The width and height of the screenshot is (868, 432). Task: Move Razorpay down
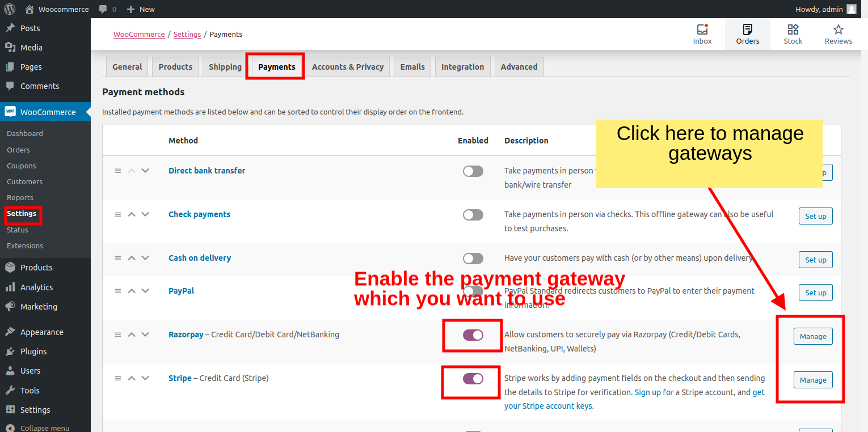click(145, 334)
